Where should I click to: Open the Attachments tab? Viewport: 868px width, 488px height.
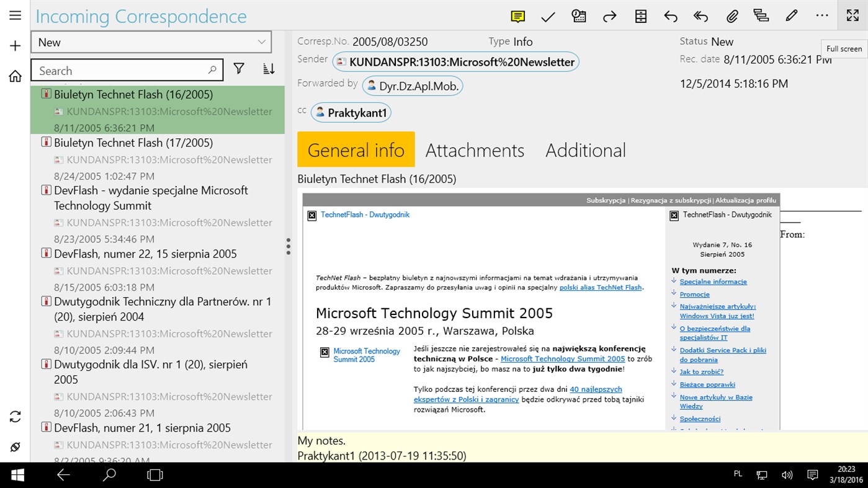(475, 150)
